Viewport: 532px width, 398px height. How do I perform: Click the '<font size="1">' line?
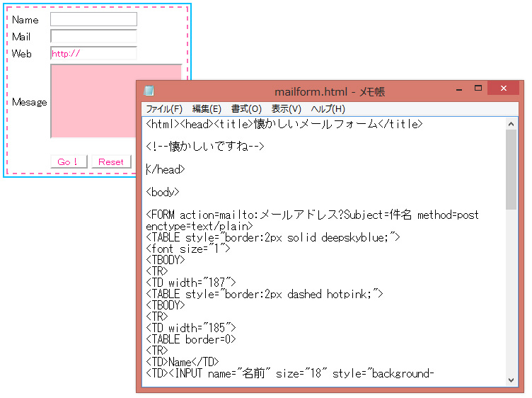pos(188,249)
